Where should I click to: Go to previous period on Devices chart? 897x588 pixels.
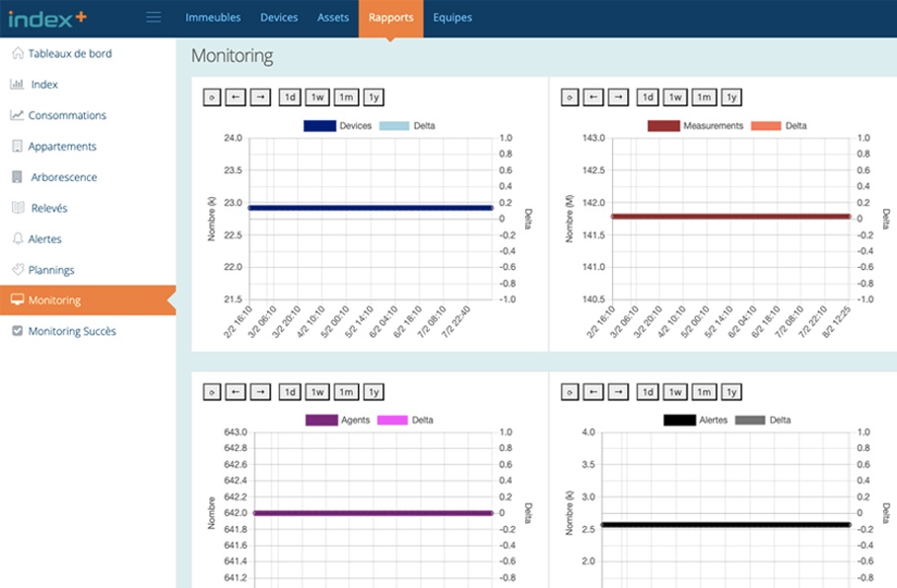coord(236,98)
